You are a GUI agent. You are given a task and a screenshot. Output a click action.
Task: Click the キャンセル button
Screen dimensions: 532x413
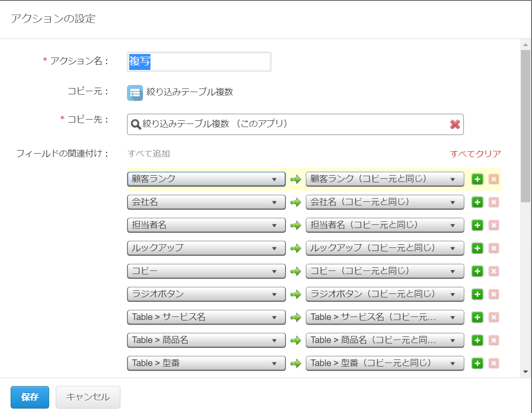tap(88, 397)
